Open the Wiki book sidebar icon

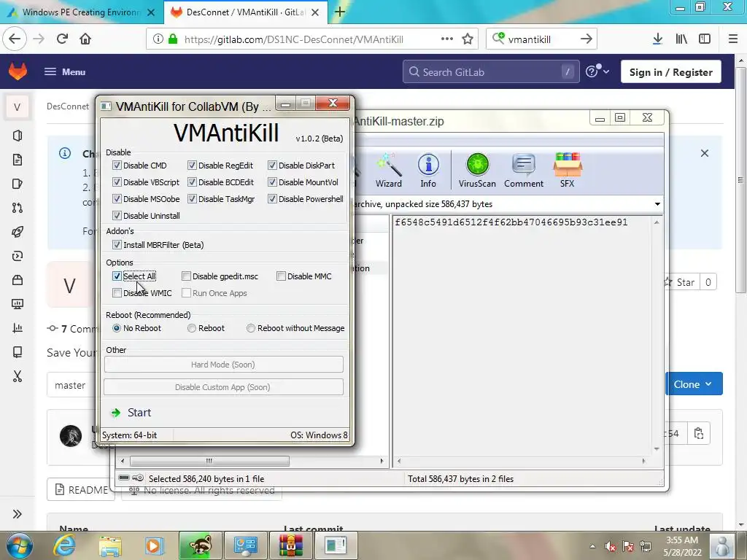tap(18, 352)
